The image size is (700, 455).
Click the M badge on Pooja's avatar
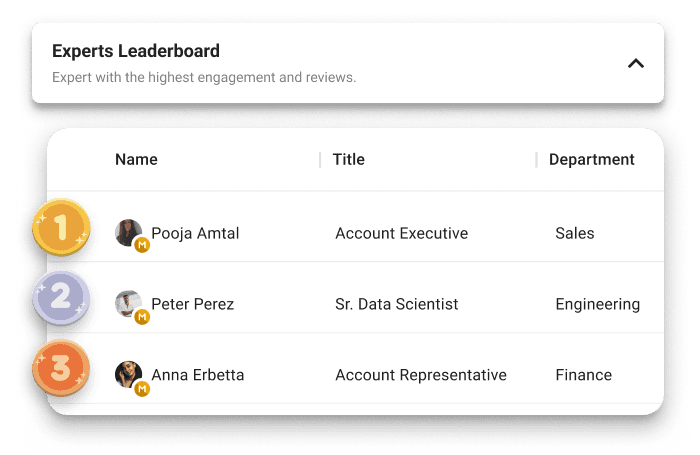142,245
